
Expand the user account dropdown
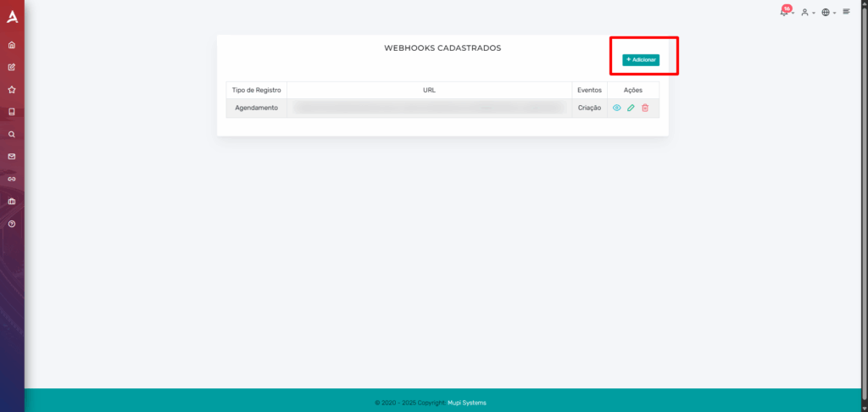808,12
